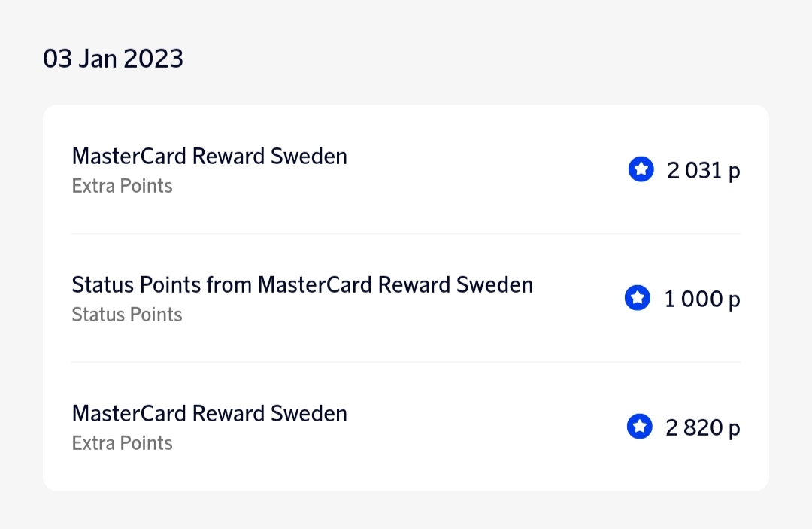The width and height of the screenshot is (812, 529).
Task: Click the grey Status Points subtitle
Action: (x=126, y=315)
